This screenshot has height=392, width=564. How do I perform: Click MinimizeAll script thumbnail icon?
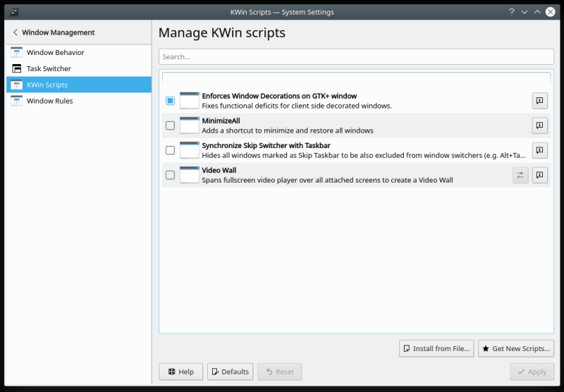(189, 125)
